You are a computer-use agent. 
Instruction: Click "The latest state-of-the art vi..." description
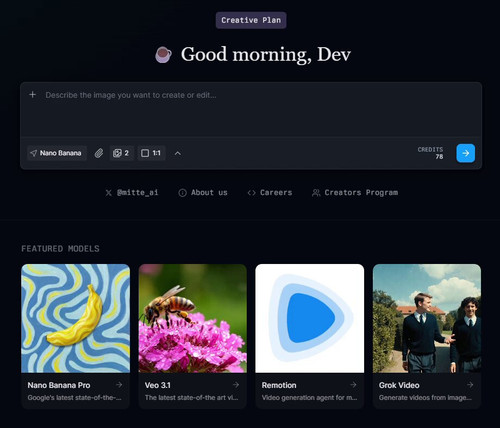click(x=192, y=398)
